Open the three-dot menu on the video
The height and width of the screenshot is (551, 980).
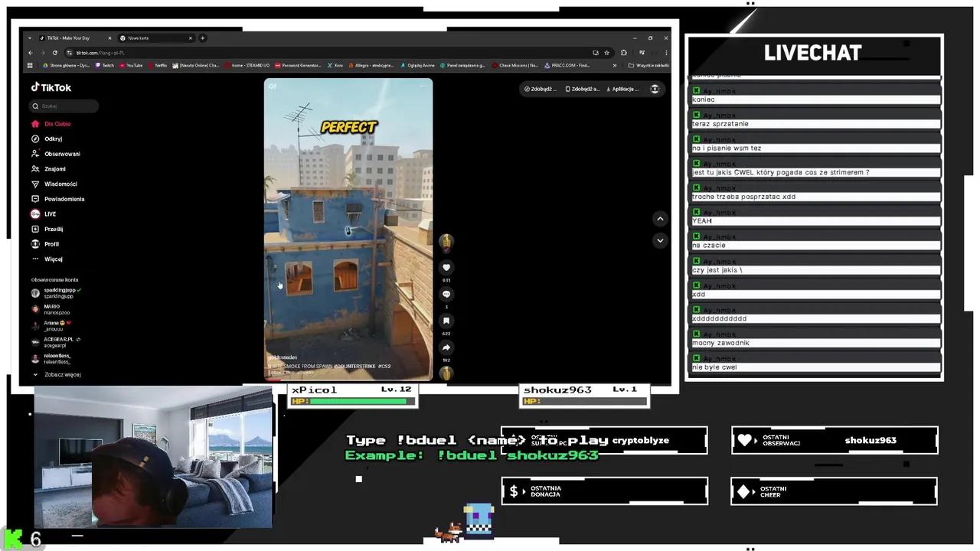(x=423, y=86)
